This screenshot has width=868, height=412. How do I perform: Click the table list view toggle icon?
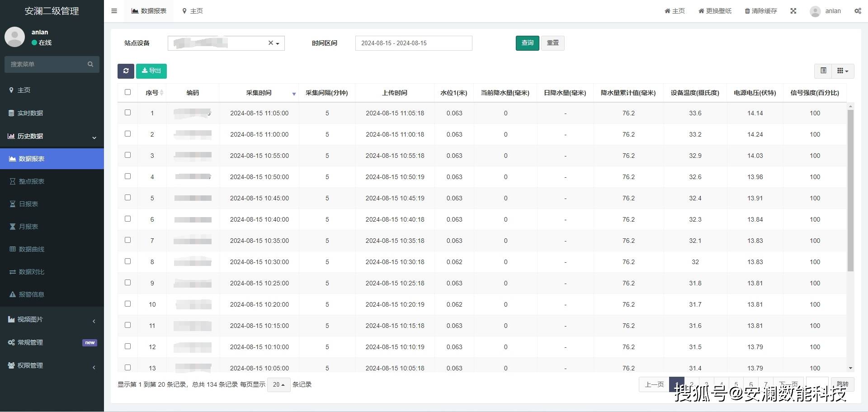(823, 71)
